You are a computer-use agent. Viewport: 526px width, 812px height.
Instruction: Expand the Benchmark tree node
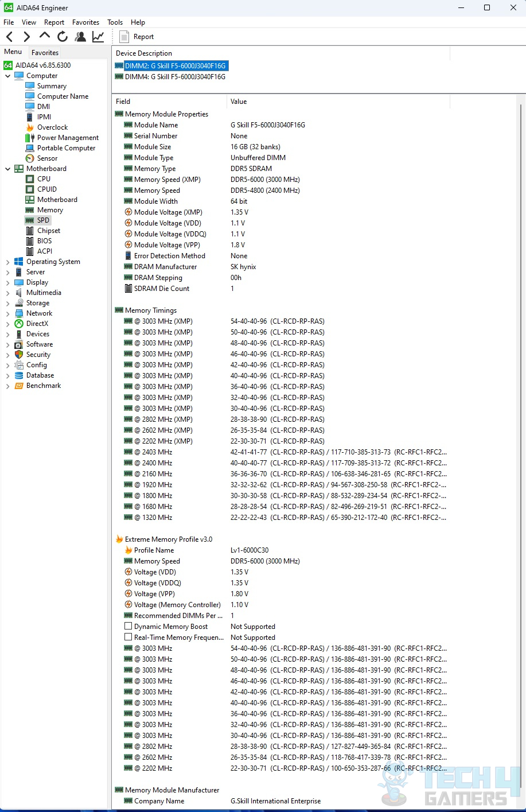pyautogui.click(x=7, y=386)
